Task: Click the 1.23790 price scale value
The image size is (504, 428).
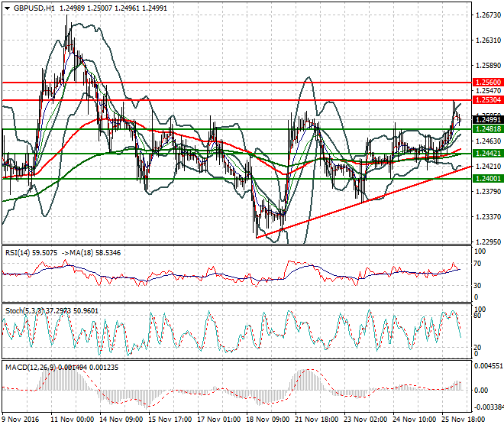Action: point(488,192)
